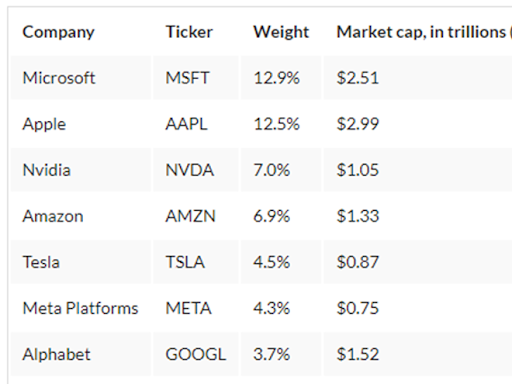
Task: Click the Company column header
Action: 81,32
